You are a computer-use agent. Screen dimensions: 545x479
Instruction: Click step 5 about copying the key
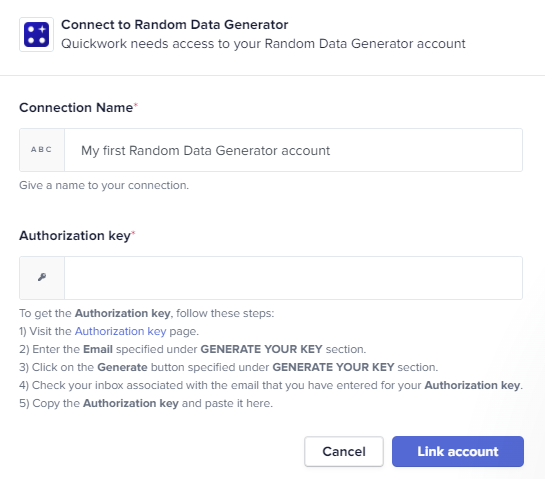click(146, 404)
